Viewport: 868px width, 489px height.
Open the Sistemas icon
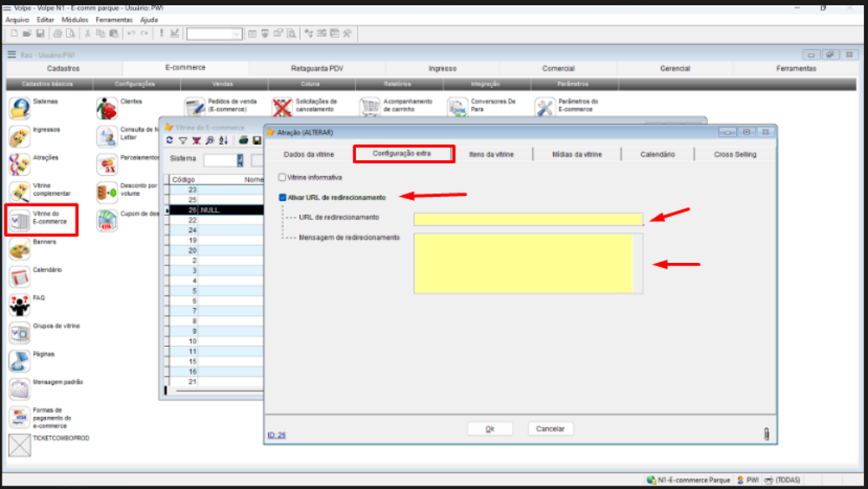click(19, 108)
